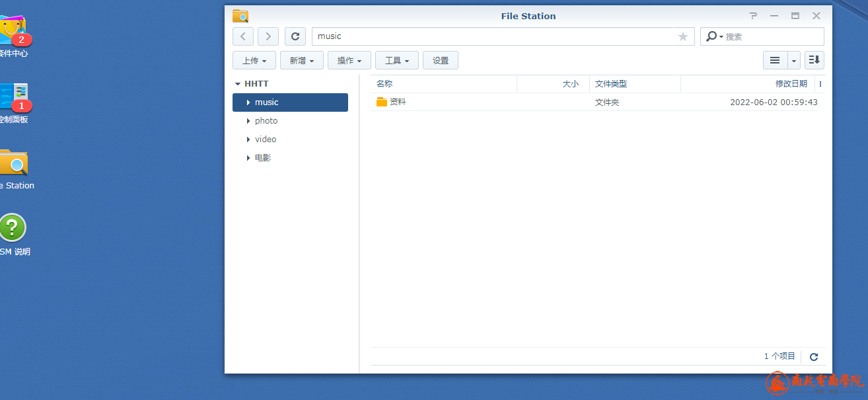Click the 1 个项目 status text

point(779,356)
